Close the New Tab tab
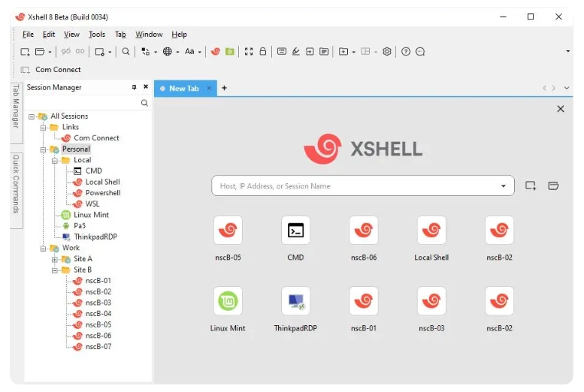The image size is (584, 392). (x=209, y=88)
